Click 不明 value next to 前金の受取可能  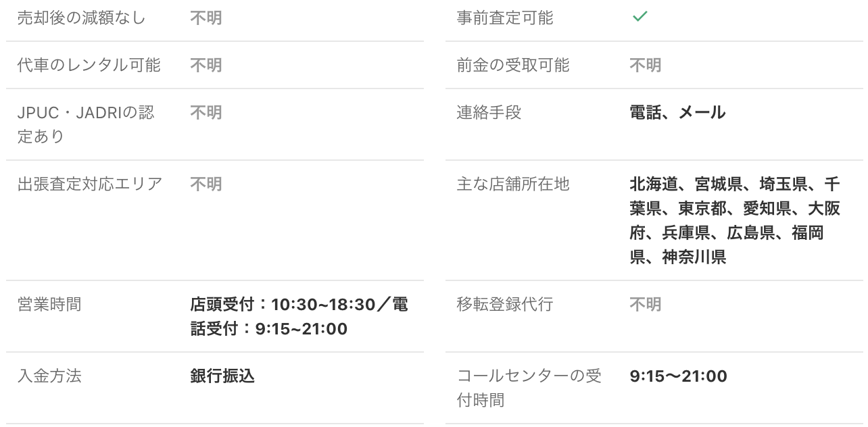pos(646,66)
